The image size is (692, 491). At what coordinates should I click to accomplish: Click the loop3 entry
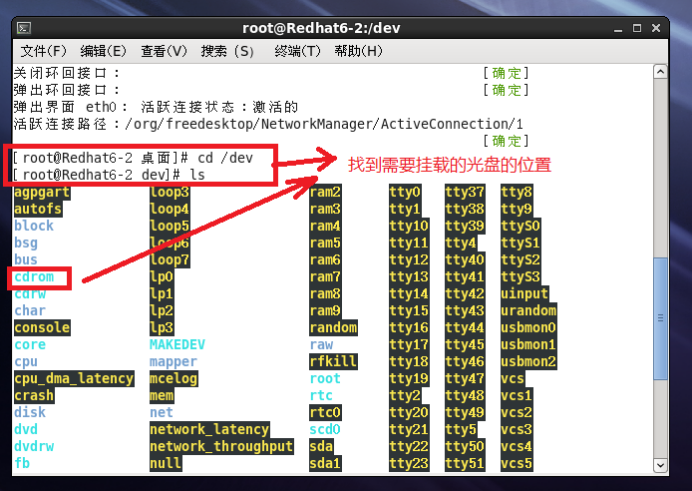click(x=169, y=192)
